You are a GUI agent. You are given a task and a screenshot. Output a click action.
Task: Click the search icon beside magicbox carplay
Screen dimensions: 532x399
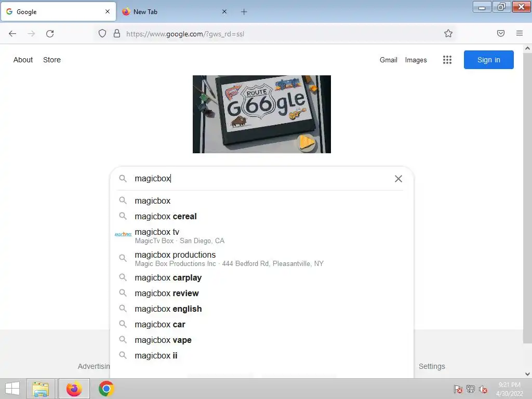[123, 277]
